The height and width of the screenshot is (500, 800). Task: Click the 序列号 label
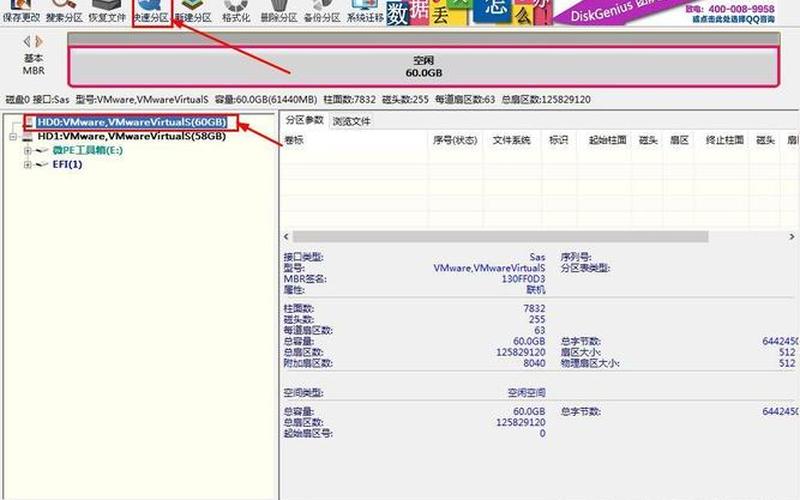point(576,257)
